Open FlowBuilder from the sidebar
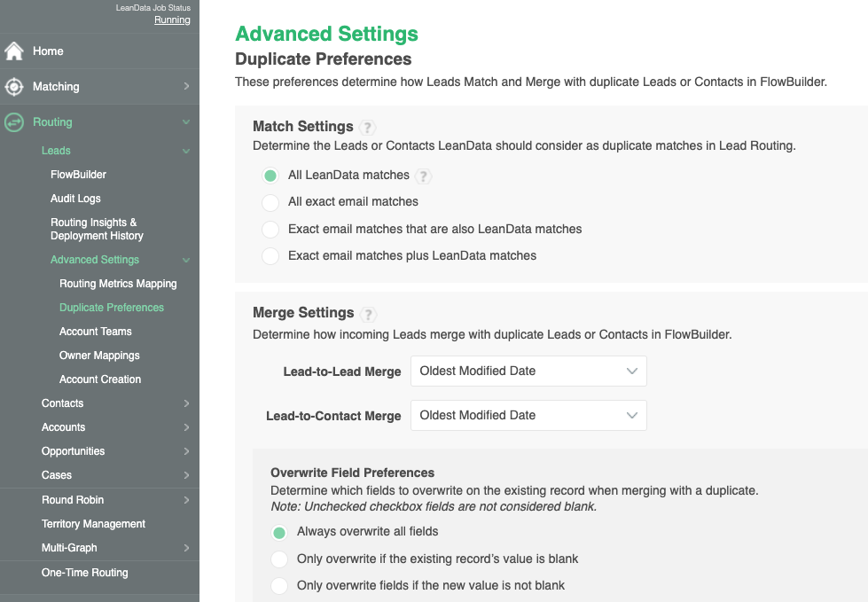Image resolution: width=868 pixels, height=602 pixels. click(78, 175)
